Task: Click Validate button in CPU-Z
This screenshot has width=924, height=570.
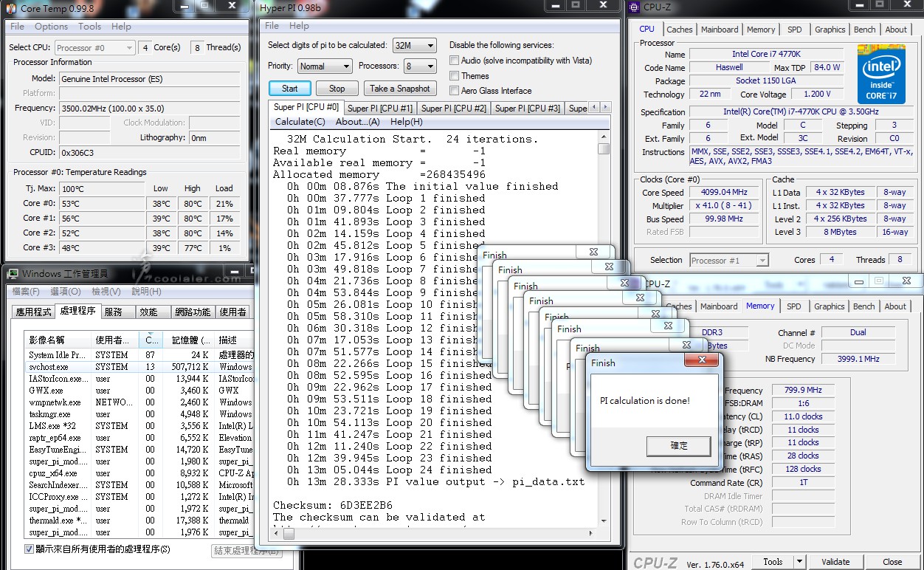Action: 835,562
